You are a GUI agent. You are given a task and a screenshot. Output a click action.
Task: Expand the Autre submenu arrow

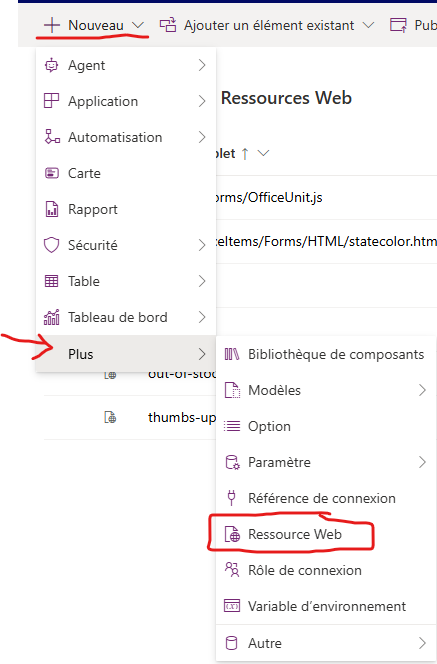422,643
